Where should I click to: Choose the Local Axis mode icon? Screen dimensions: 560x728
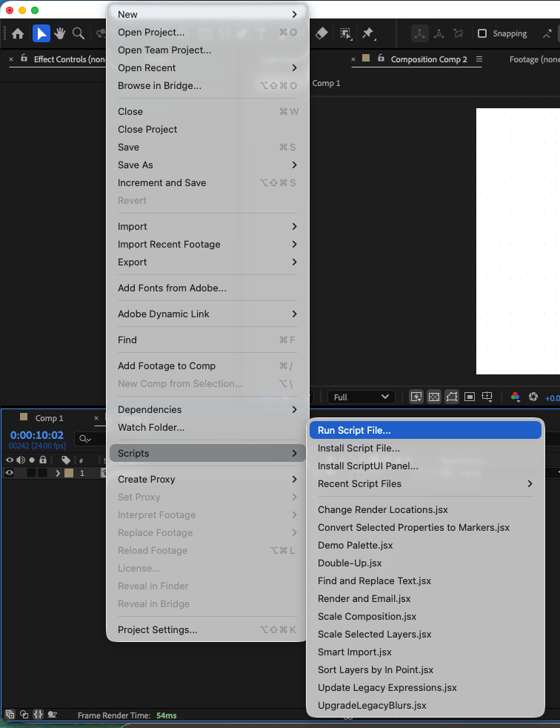click(419, 33)
